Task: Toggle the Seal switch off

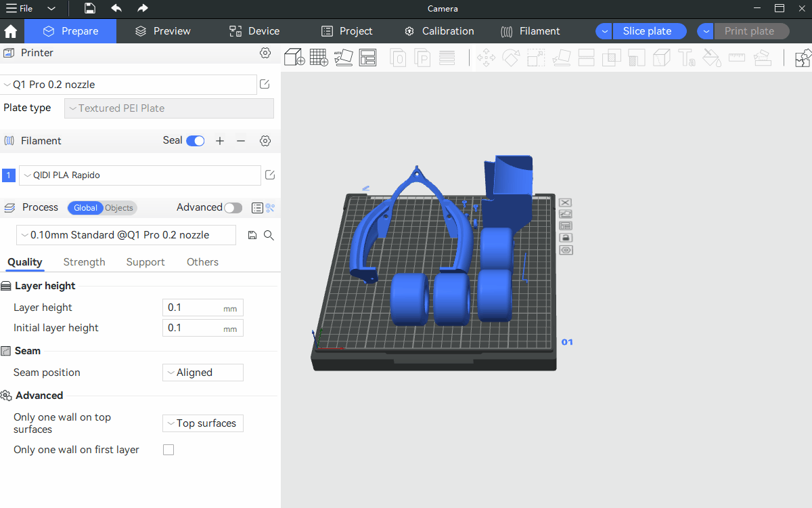Action: coord(196,141)
